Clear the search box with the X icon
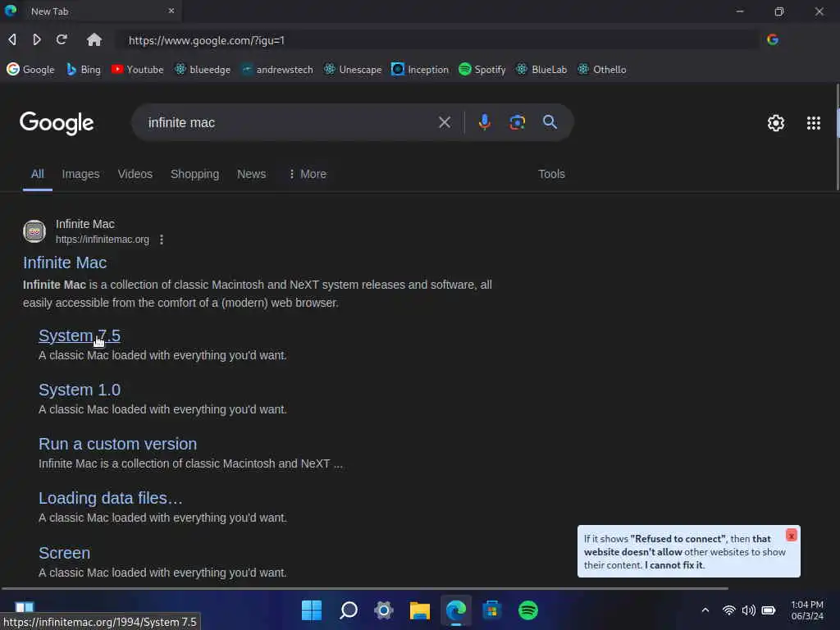This screenshot has height=630, width=840. click(x=445, y=122)
